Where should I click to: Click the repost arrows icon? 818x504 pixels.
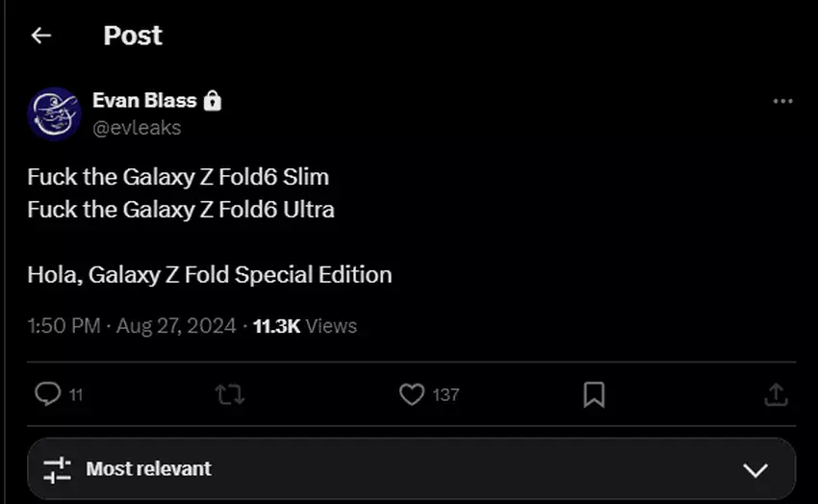point(229,394)
